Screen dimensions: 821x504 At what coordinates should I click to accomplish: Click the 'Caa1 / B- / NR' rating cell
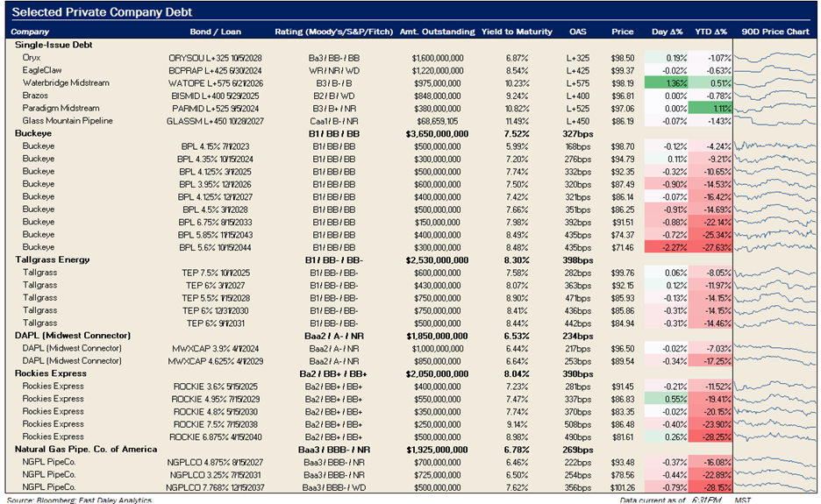pyautogui.click(x=333, y=121)
